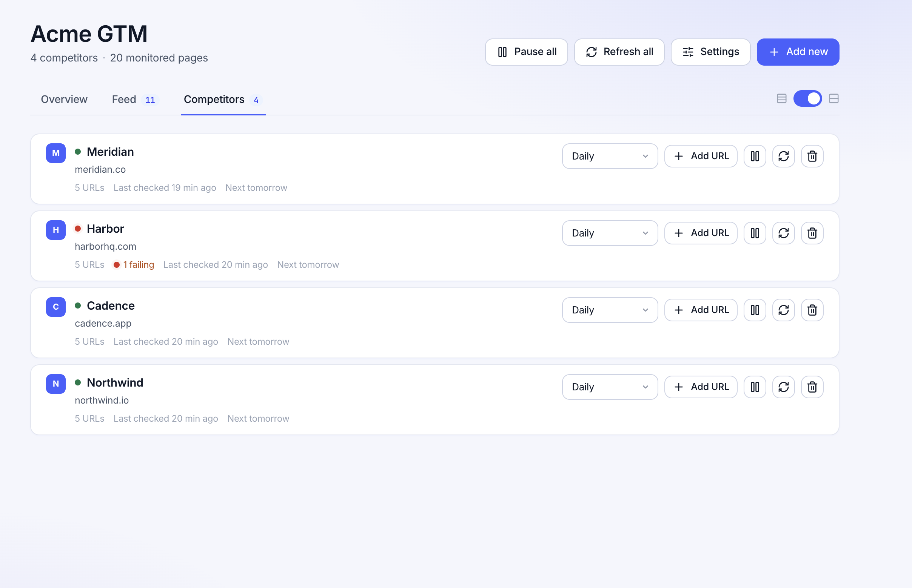This screenshot has height=588, width=912.
Task: Click 'Next tomorrow' in Northwind card
Action: click(258, 419)
